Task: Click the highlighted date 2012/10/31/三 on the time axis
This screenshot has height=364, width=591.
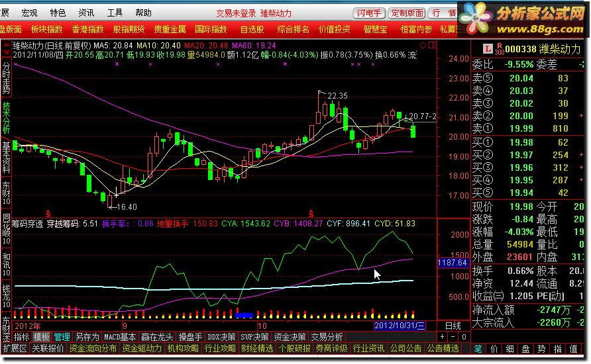Action: pyautogui.click(x=400, y=326)
